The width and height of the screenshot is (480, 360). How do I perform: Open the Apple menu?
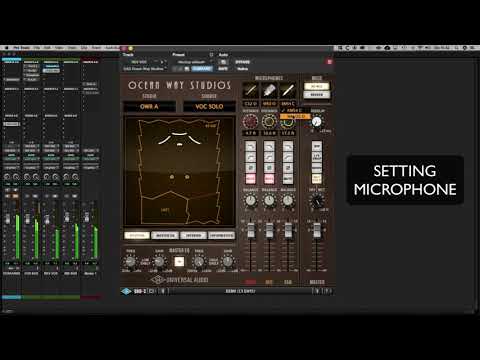click(6, 48)
